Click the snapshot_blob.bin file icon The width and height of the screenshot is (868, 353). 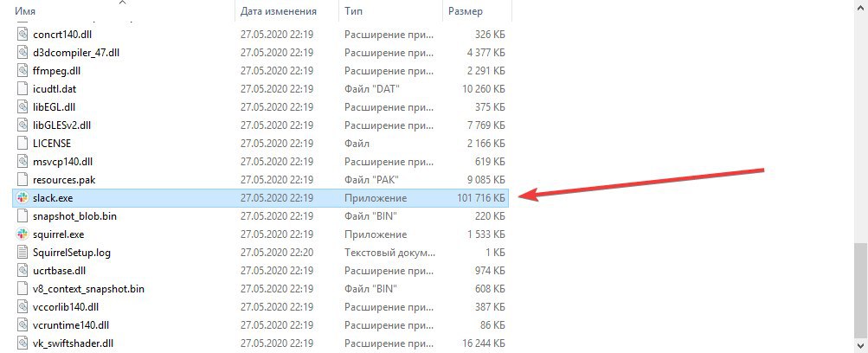pyautogui.click(x=23, y=216)
